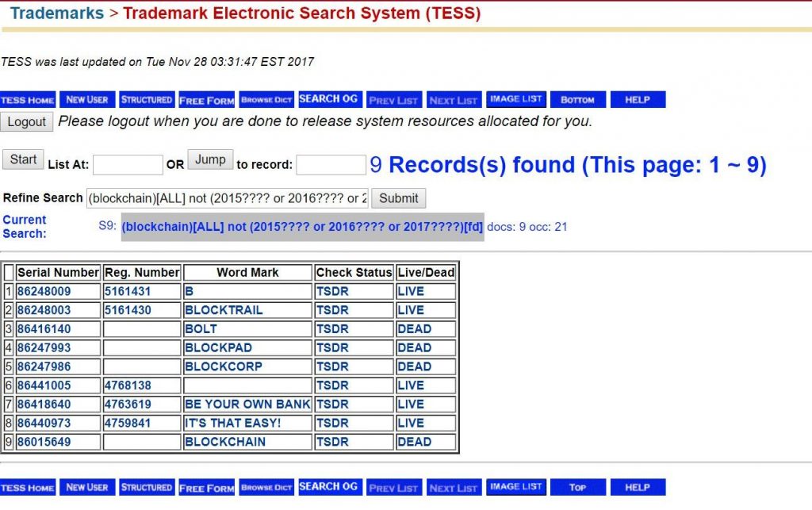Submit the refined search
Screen dimensions: 812x510
[399, 198]
